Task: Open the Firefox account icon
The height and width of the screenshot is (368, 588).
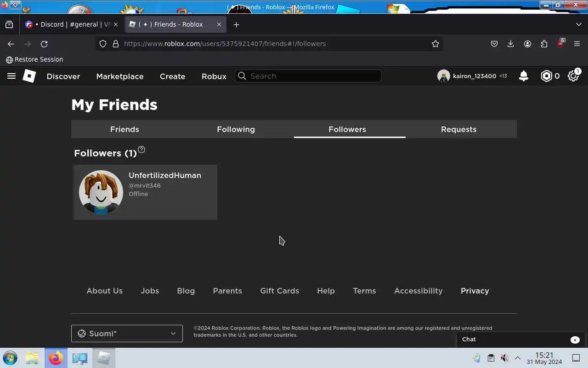Action: [x=527, y=44]
